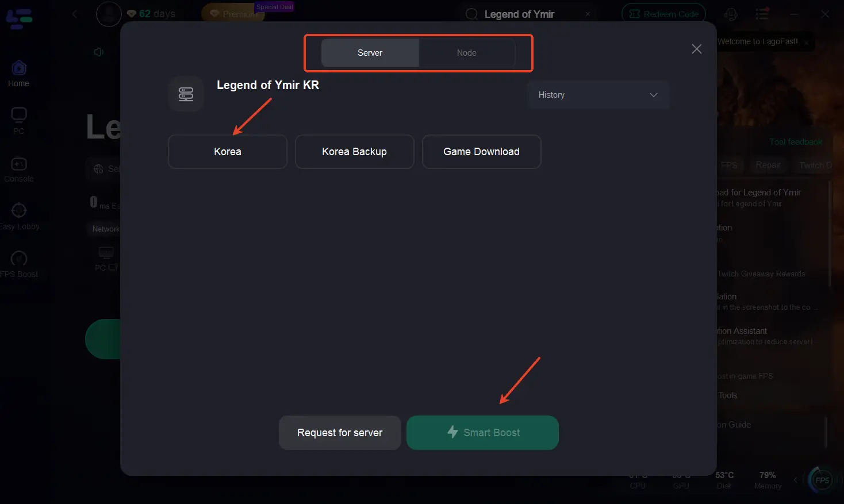This screenshot has width=844, height=504.
Task: Close the server selection dialog
Action: (x=696, y=49)
